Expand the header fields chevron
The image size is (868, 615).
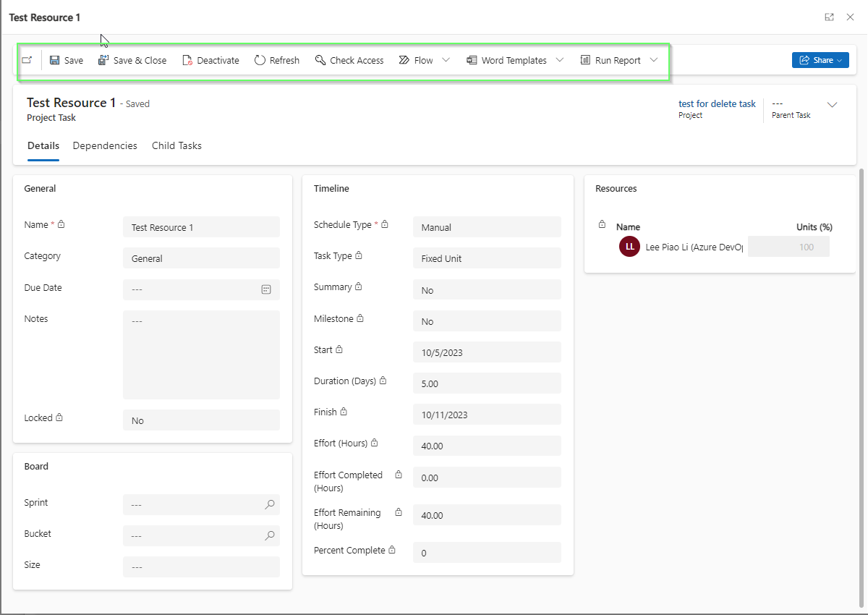[x=833, y=105]
